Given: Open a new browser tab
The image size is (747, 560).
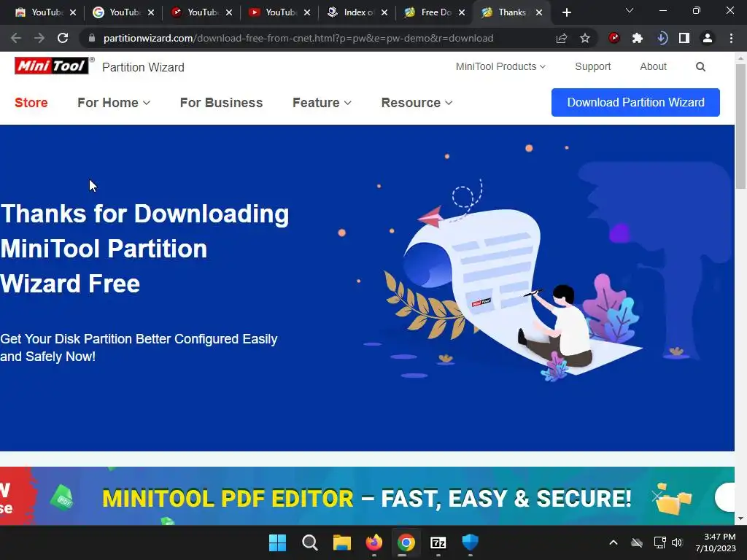Looking at the screenshot, I should click(566, 12).
